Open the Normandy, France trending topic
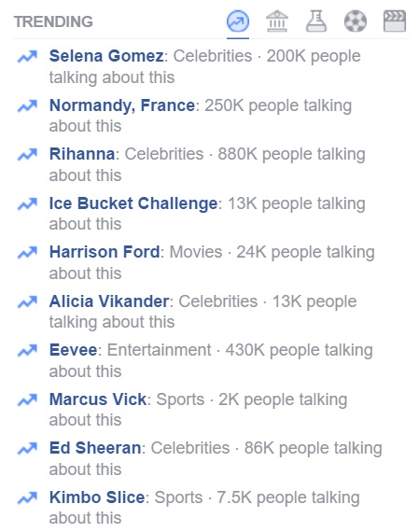 tap(122, 105)
